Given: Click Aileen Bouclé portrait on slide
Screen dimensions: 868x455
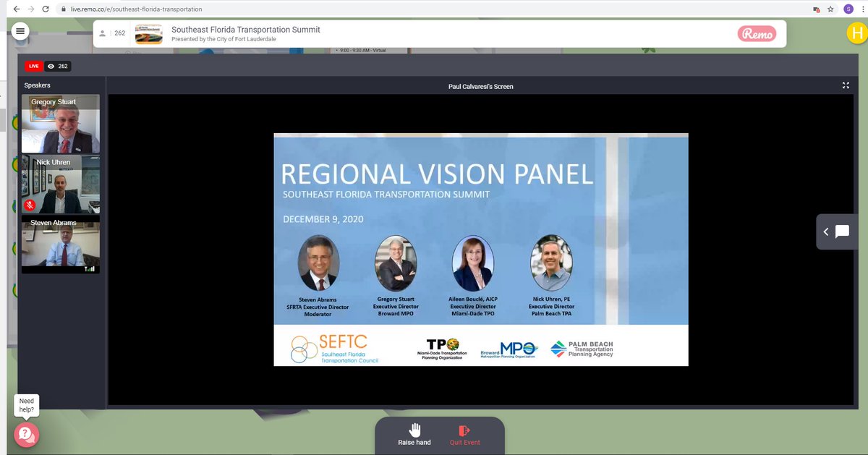Looking at the screenshot, I should [473, 263].
